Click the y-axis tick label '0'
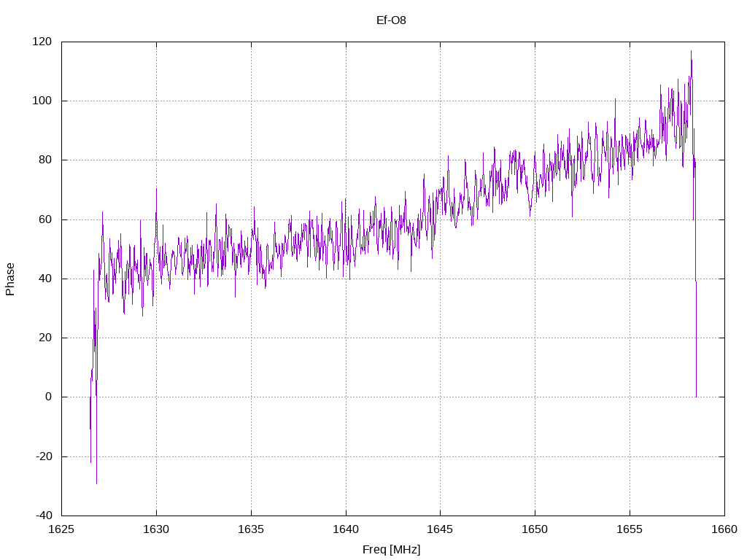This screenshot has width=747, height=560. [49, 397]
